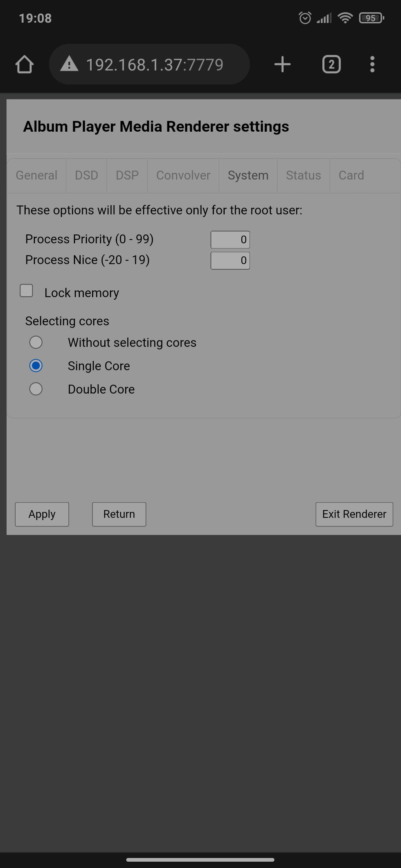Tap the alarm icon in status bar
The image size is (401, 868).
click(x=305, y=18)
